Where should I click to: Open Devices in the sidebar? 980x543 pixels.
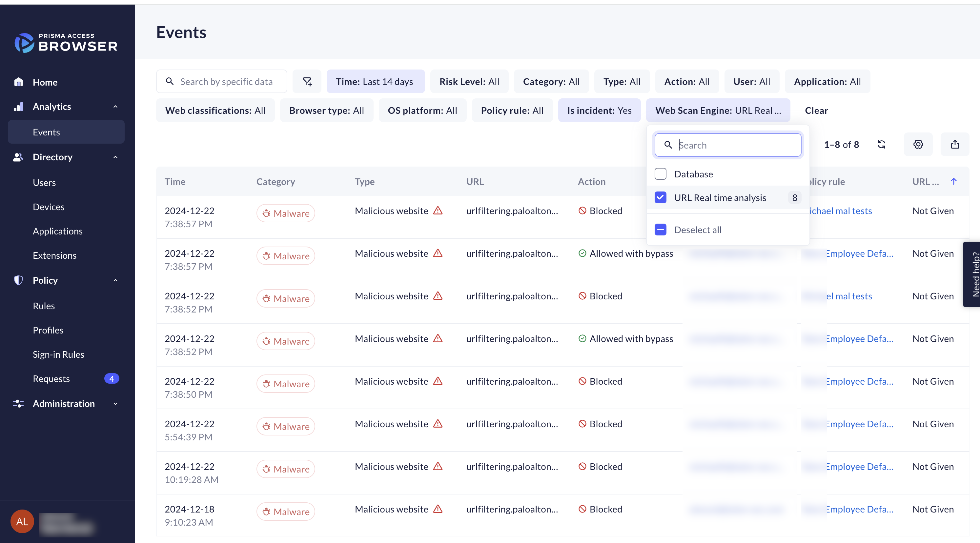(x=49, y=207)
